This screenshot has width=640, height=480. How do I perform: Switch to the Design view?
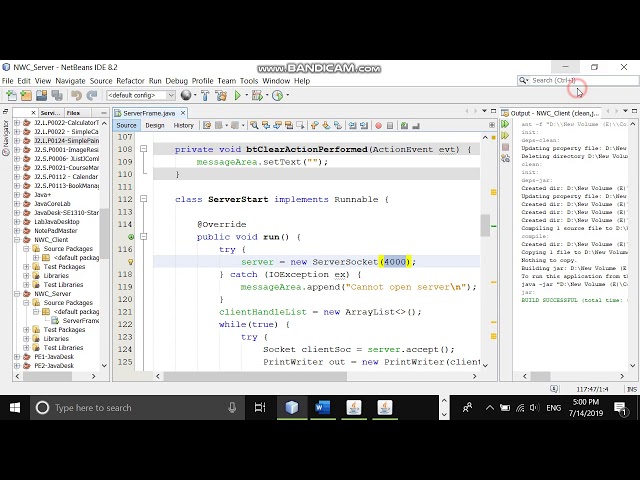(x=155, y=125)
